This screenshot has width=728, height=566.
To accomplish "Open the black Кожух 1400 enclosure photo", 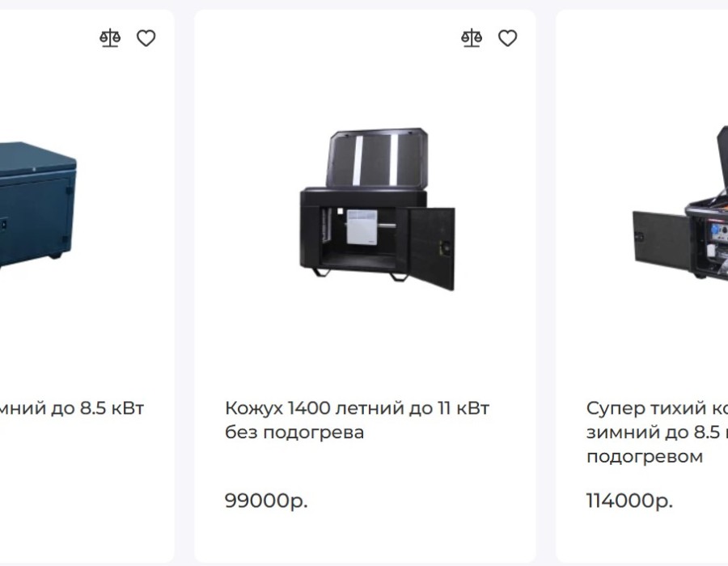I will pyautogui.click(x=377, y=209).
